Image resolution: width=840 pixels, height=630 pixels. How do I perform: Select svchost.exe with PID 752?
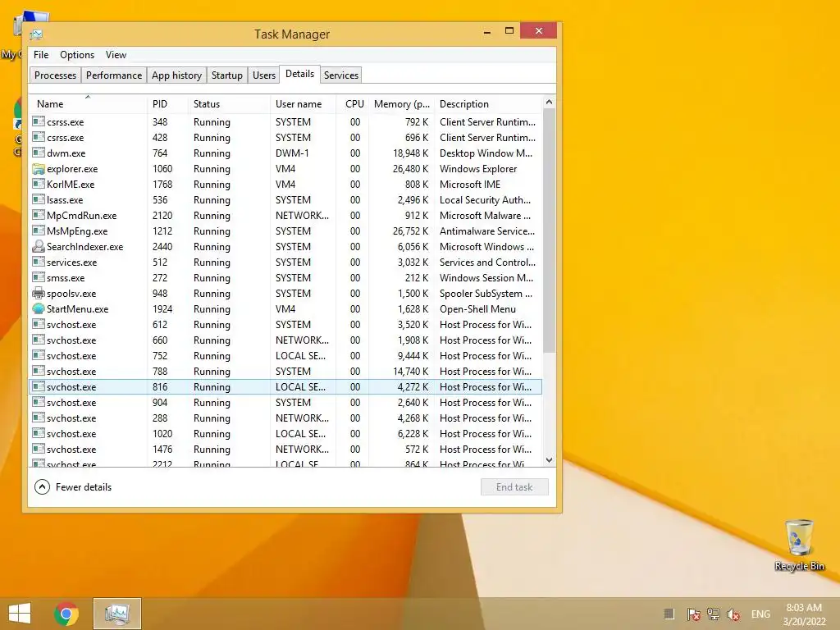tap(285, 356)
